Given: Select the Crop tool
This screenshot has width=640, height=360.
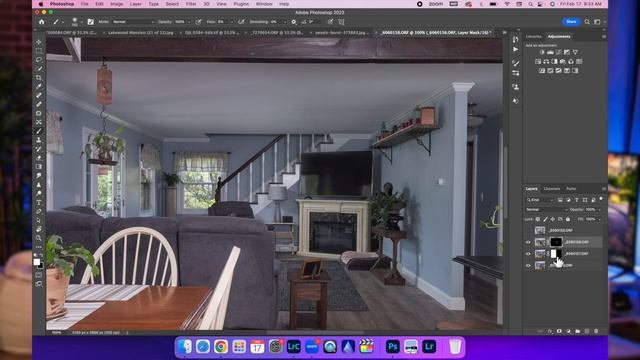Looking at the screenshot, I should coord(39,78).
